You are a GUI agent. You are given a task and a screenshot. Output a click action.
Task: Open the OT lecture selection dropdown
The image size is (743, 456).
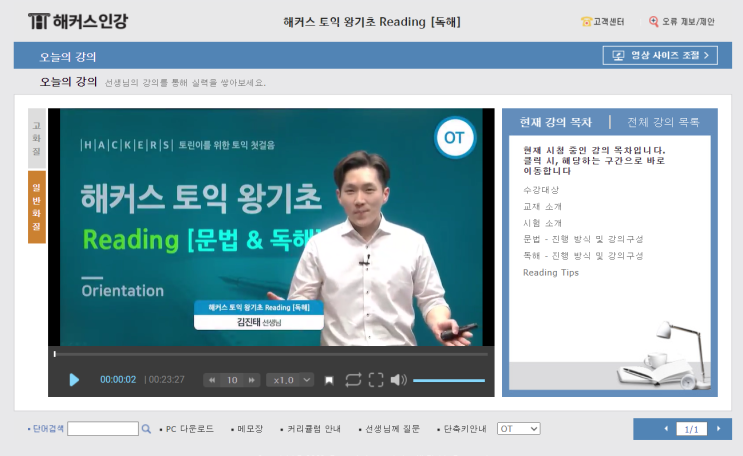pyautogui.click(x=518, y=429)
